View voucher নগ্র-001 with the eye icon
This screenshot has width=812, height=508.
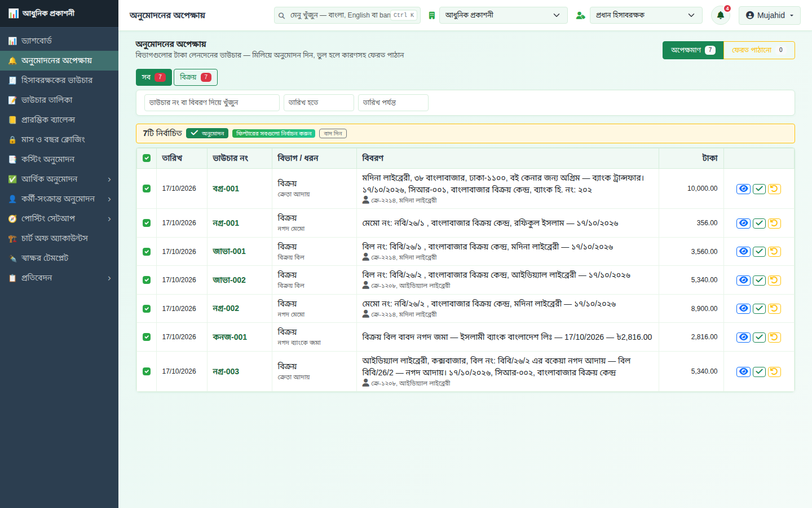click(744, 223)
